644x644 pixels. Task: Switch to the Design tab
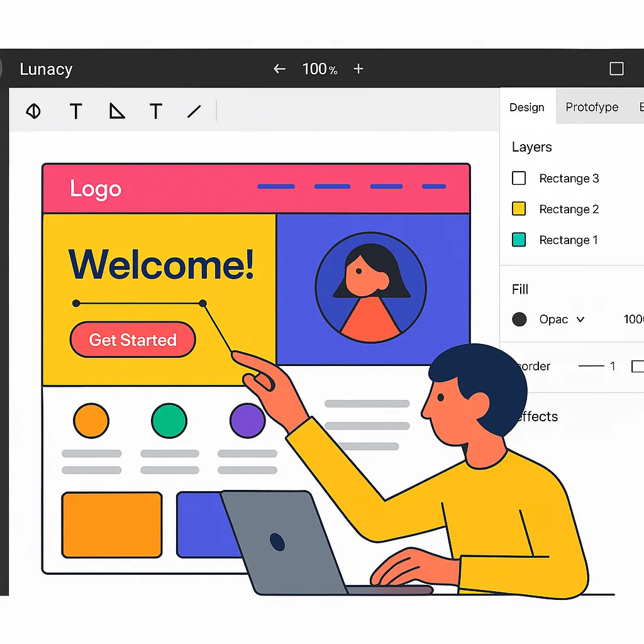point(527,107)
